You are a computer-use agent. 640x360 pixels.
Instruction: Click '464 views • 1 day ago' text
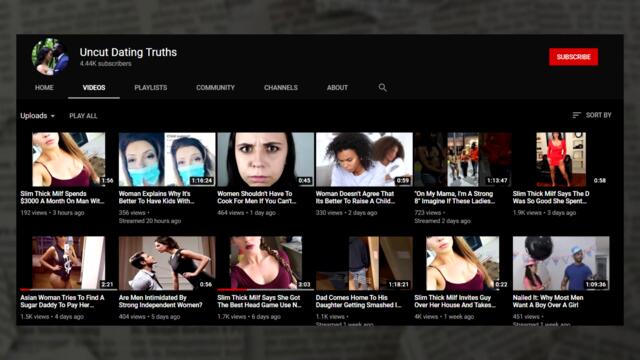pos(247,213)
